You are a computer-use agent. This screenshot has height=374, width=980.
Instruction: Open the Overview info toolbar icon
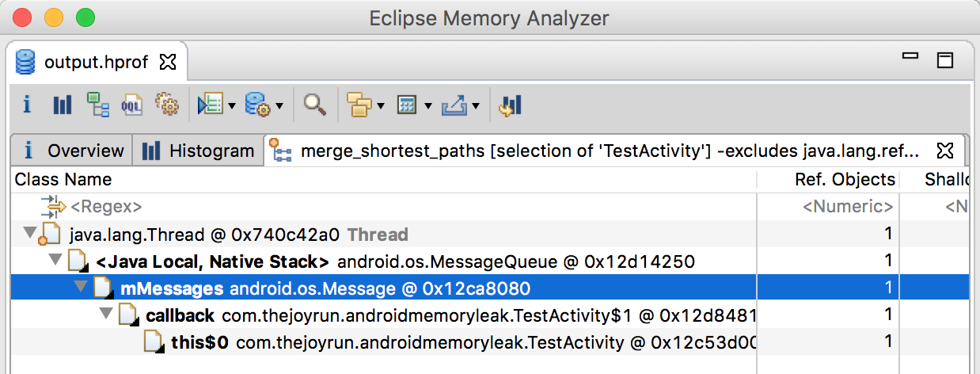26,105
